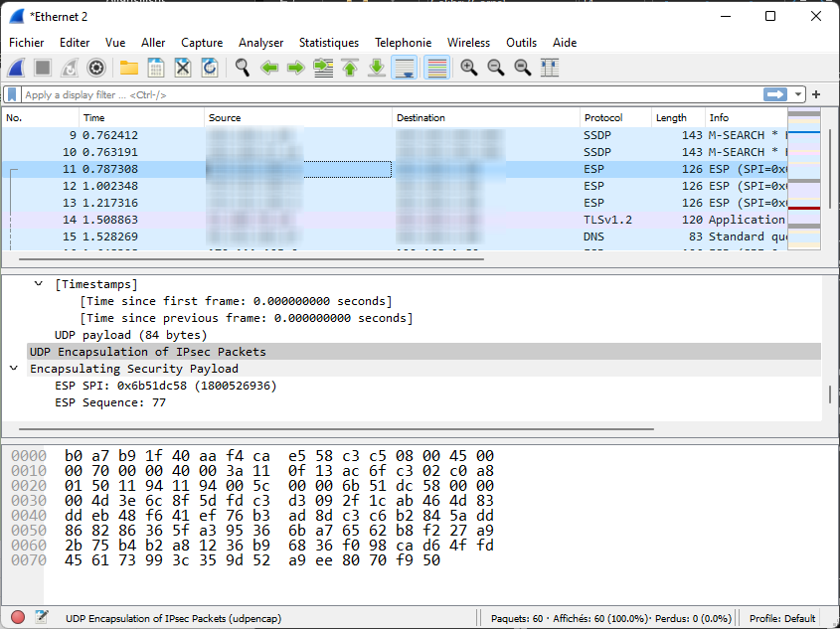Screen dimensions: 840x629
Task: Go to specified packet icon
Action: point(323,68)
